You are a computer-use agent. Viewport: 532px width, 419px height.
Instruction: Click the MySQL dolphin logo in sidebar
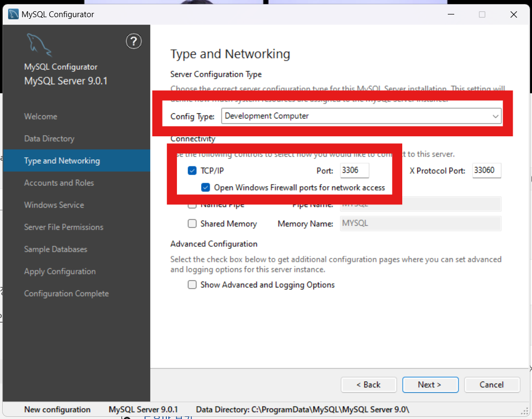pyautogui.click(x=39, y=45)
